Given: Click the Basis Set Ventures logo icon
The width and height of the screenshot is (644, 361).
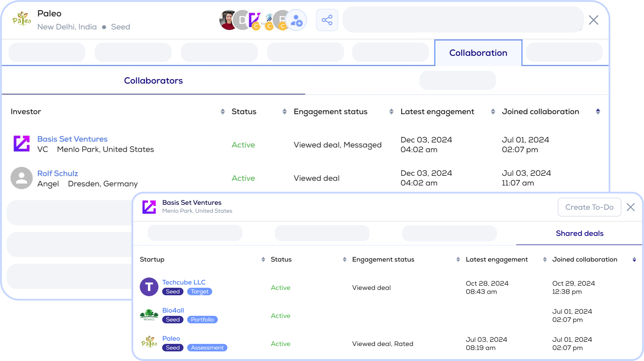Looking at the screenshot, I should pos(21,144).
